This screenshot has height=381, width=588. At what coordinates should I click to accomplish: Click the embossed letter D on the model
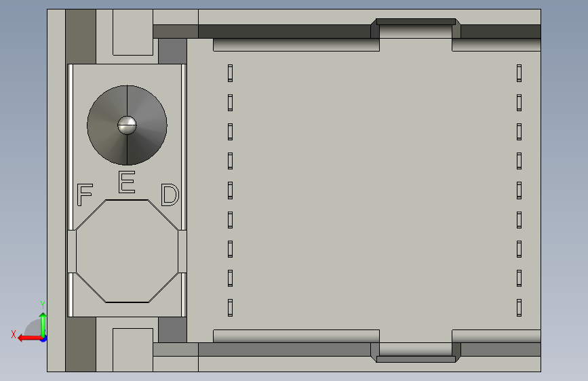coord(170,195)
